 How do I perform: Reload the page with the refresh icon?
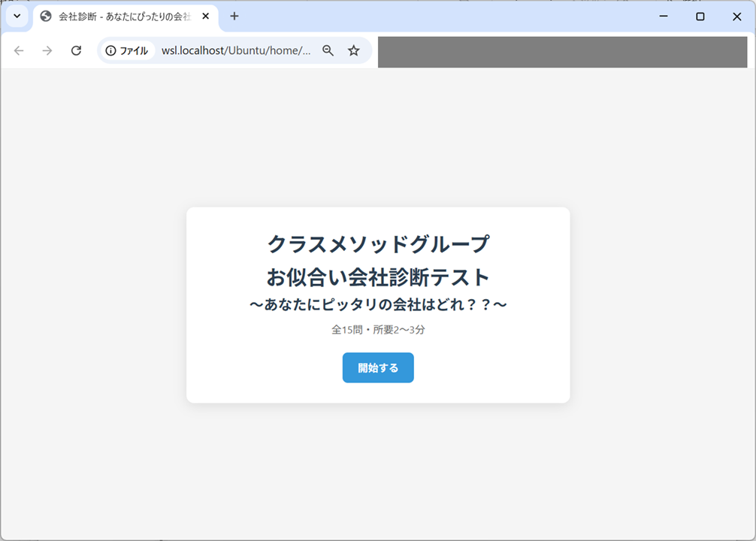(75, 50)
